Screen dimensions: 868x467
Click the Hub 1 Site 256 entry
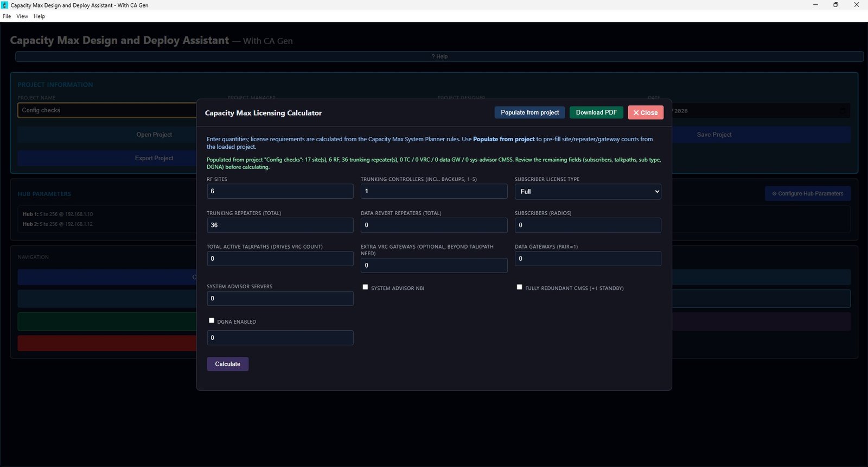[58, 214]
